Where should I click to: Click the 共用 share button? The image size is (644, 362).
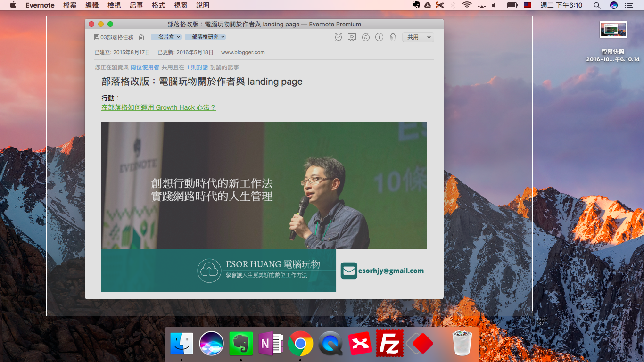click(413, 37)
